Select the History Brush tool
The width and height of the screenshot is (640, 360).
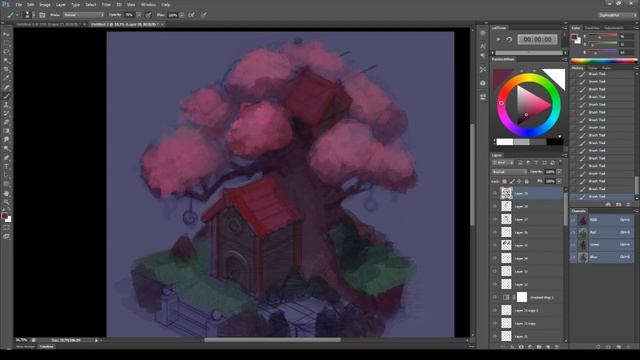pos(6,114)
